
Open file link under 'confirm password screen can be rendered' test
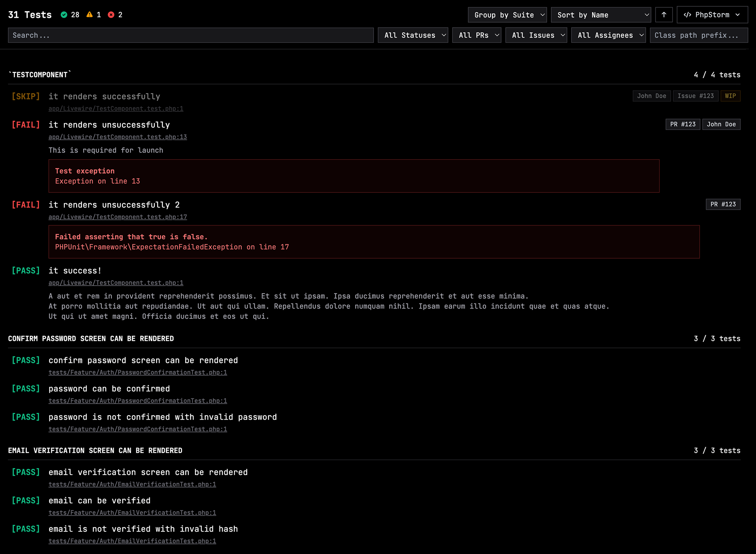tap(138, 373)
